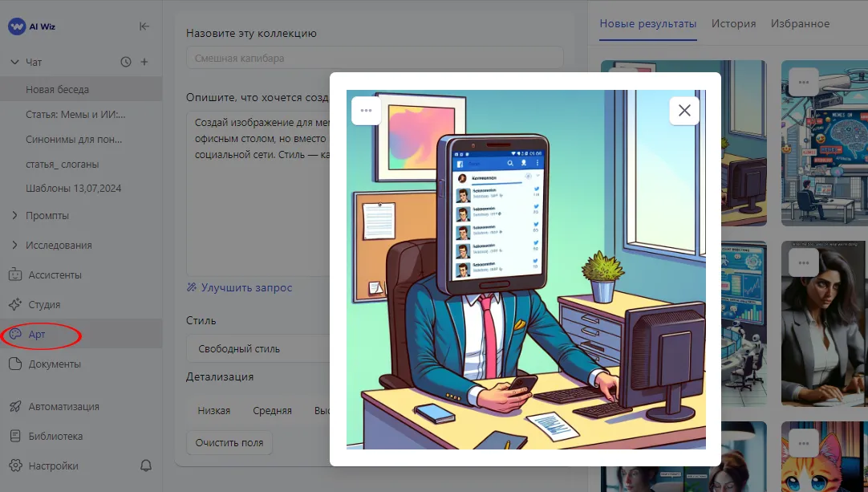Viewport: 868px width, 492px height.
Task: Start new chat with plus icon
Action: tap(144, 62)
